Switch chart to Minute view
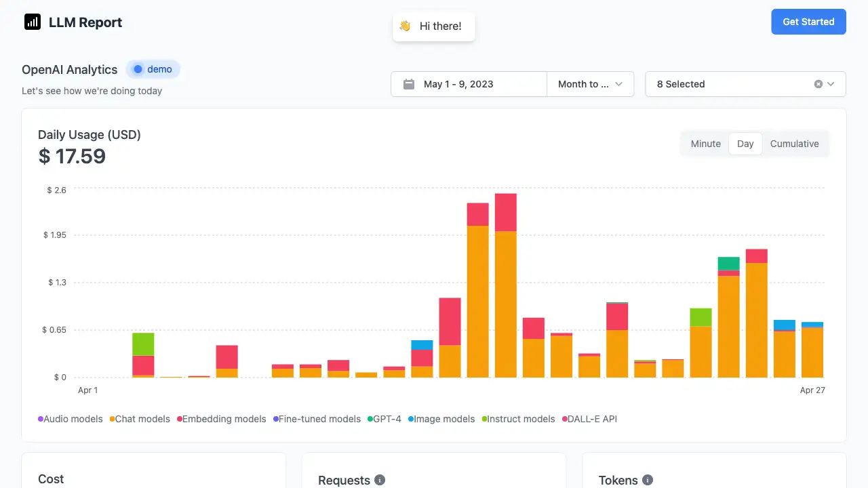This screenshot has width=868, height=488. pos(705,144)
